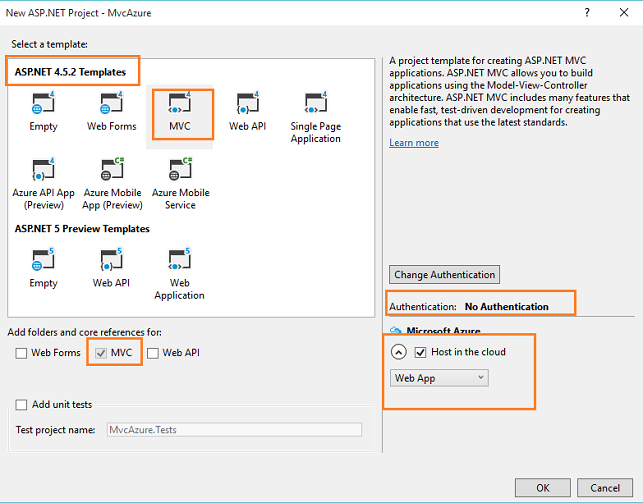Screen dimensions: 643x503
Task: Enable the Web Forms core references checkbox
Action: coord(21,353)
